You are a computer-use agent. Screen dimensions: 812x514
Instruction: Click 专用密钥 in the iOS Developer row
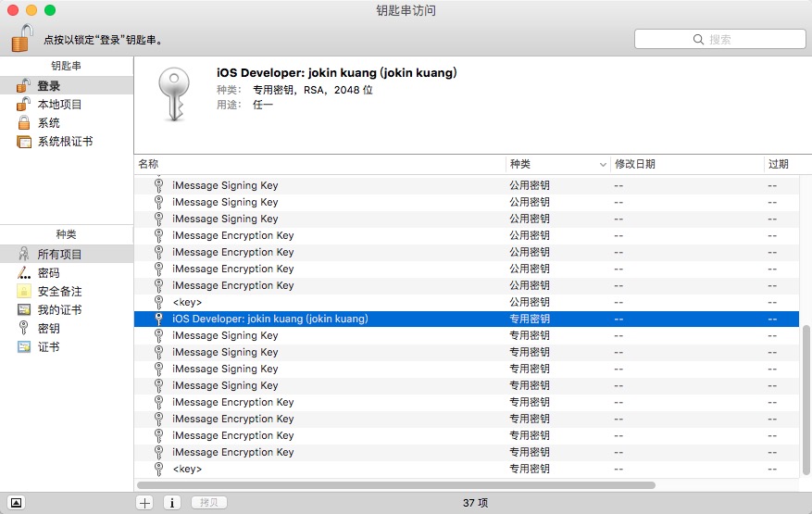(530, 319)
